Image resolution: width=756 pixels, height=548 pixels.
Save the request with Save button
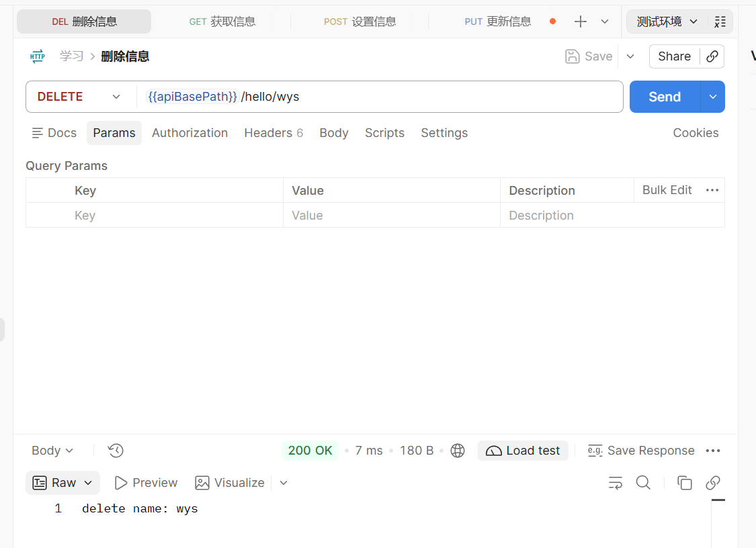[x=589, y=56]
